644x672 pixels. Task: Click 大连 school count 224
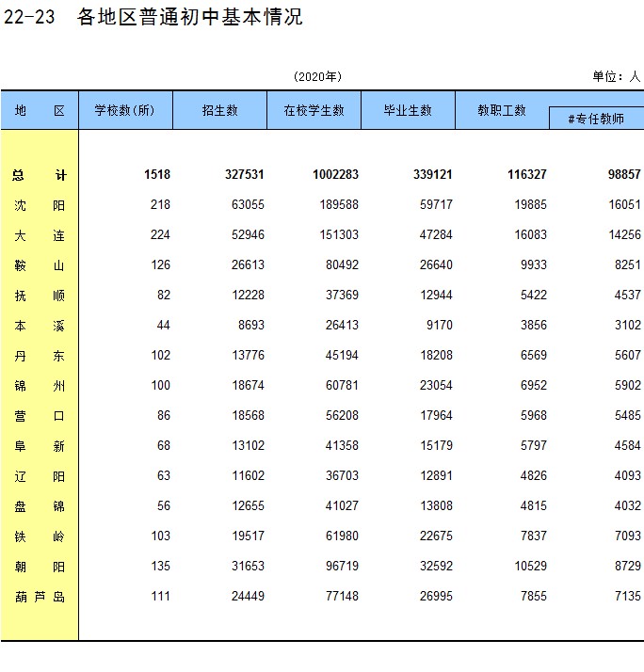[x=160, y=234]
